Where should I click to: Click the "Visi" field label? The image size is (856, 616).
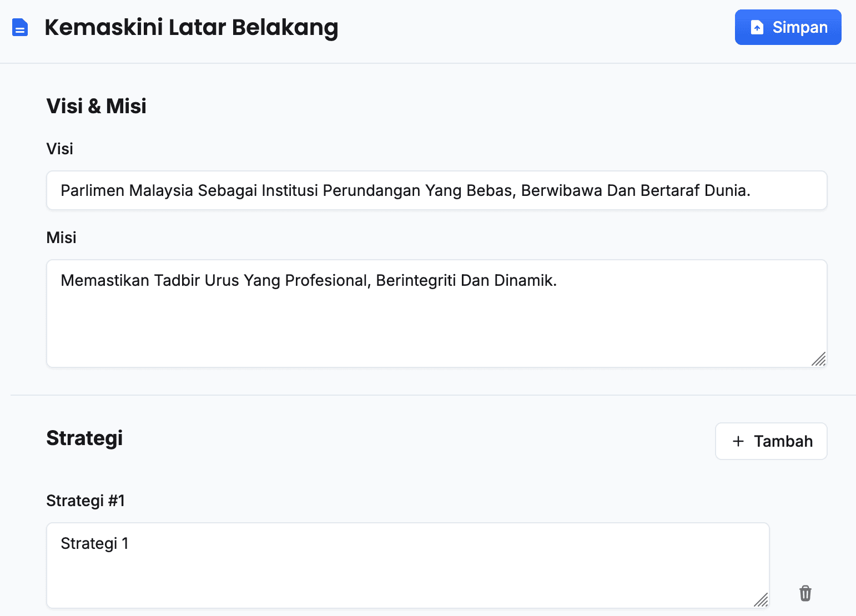pos(60,149)
